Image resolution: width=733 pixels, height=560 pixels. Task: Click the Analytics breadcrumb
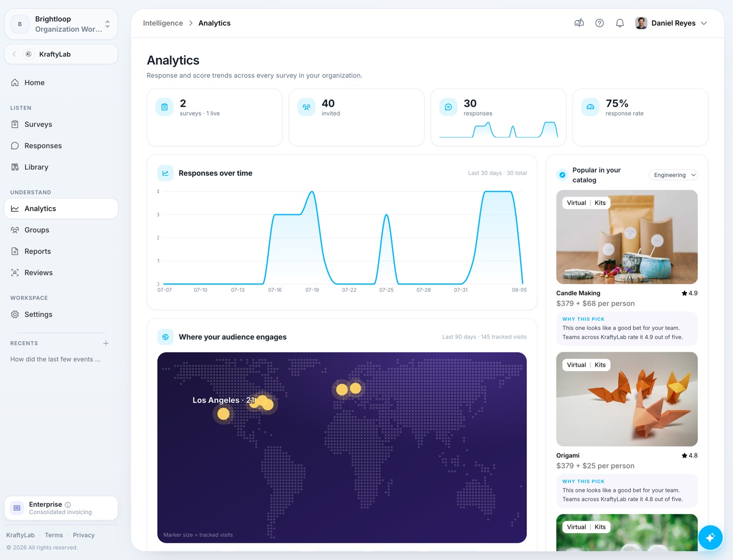pyautogui.click(x=214, y=23)
